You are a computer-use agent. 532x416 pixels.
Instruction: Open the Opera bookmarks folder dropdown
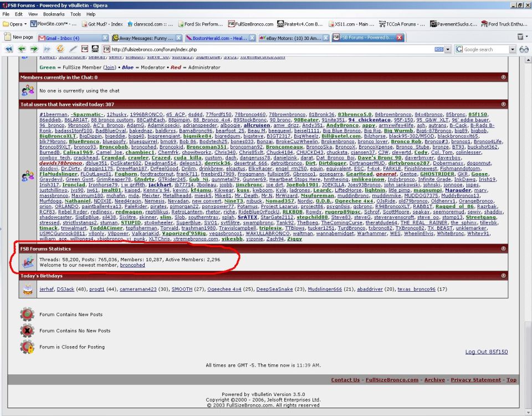pyautogui.click(x=14, y=24)
